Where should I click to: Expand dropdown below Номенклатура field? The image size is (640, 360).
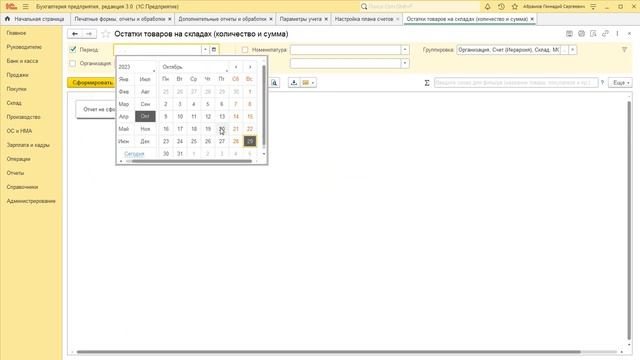pyautogui.click(x=405, y=64)
